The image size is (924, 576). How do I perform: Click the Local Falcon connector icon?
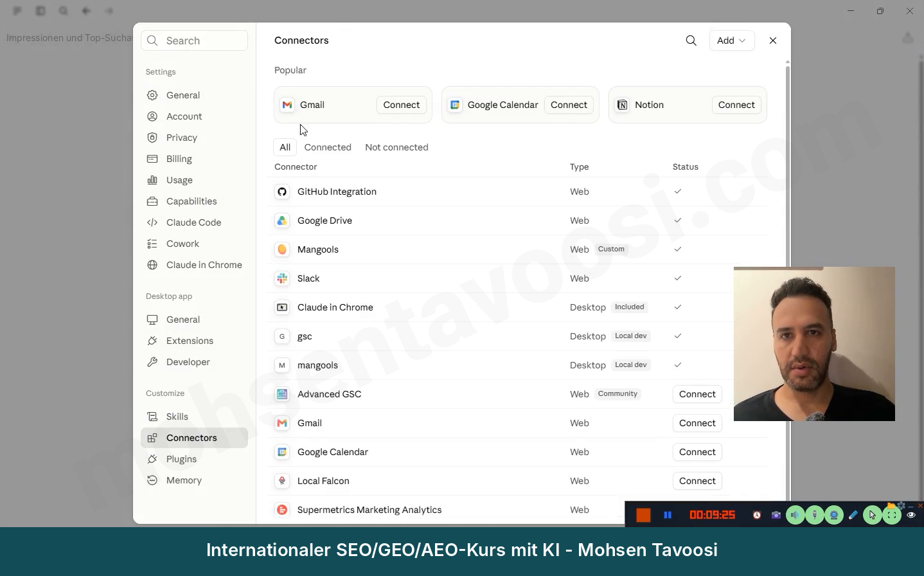click(282, 481)
